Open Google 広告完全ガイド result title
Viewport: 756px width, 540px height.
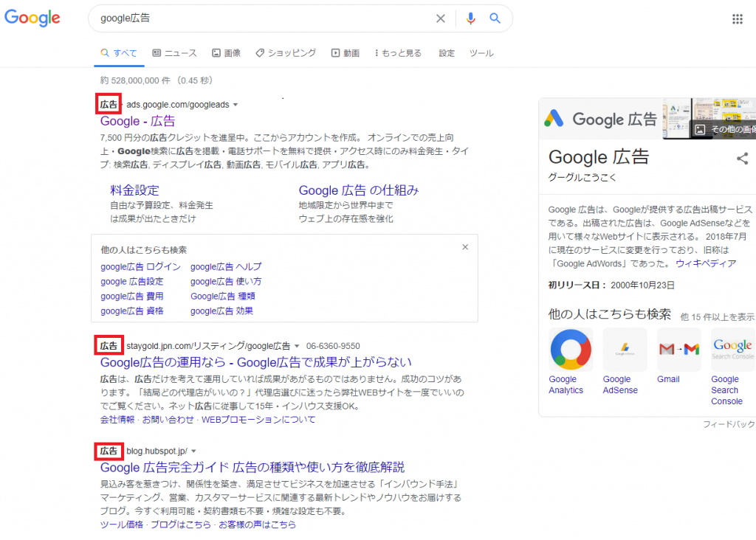coord(252,467)
